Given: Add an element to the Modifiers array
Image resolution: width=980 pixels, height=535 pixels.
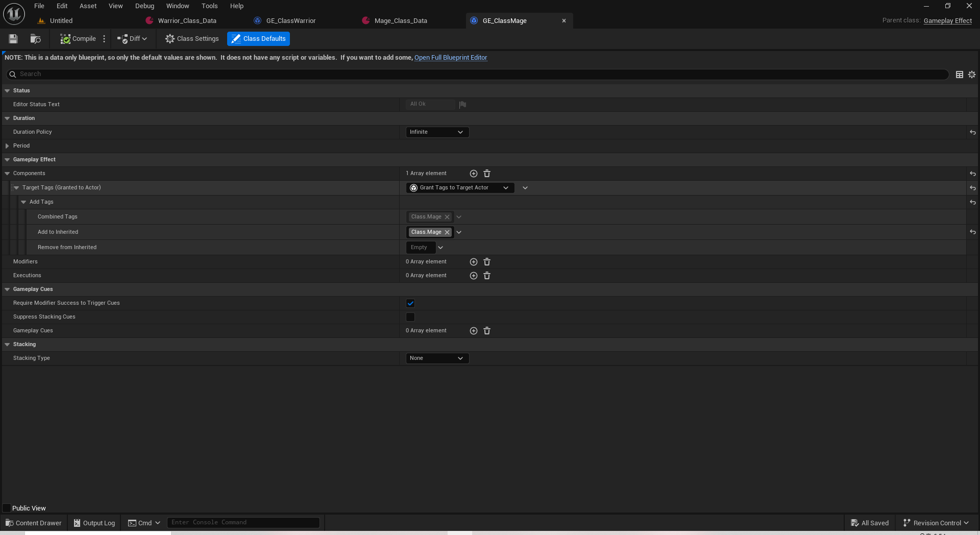Looking at the screenshot, I should (473, 261).
